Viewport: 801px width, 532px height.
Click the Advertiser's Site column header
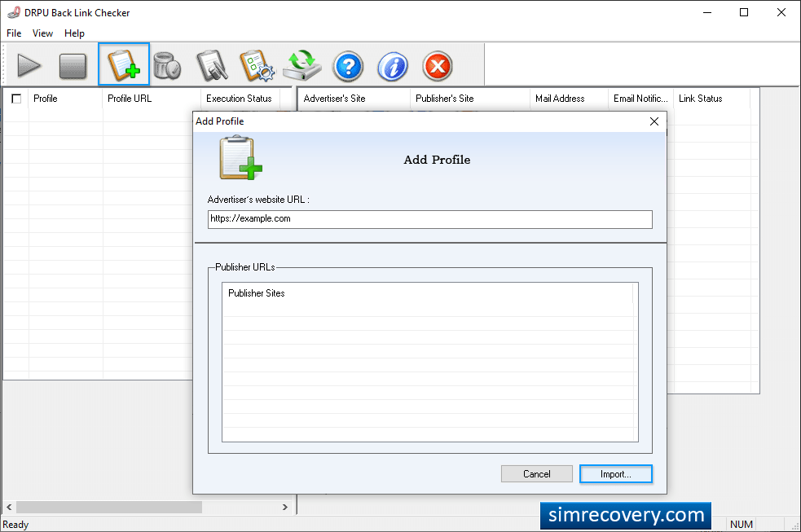click(x=354, y=99)
